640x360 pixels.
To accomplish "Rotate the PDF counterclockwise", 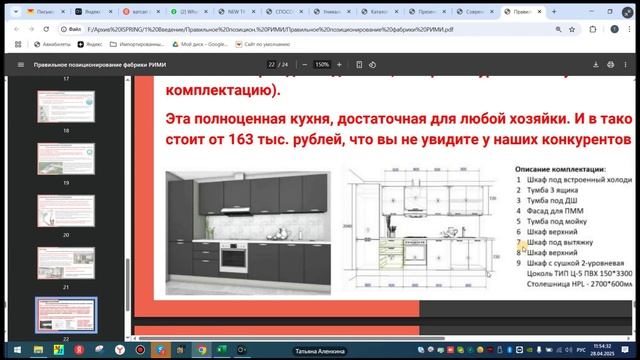I will [372, 64].
